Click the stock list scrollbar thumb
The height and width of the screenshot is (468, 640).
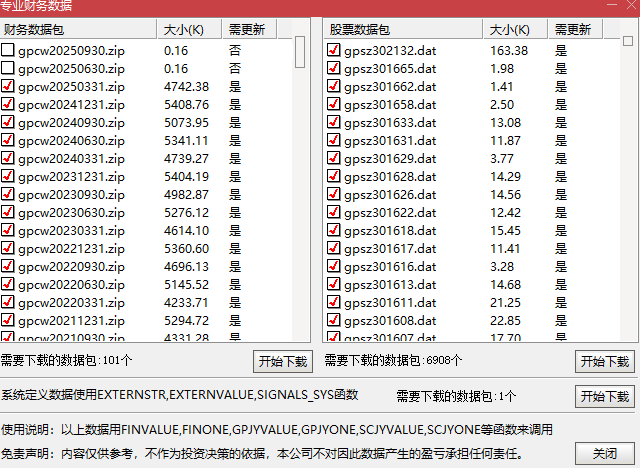tap(628, 41)
